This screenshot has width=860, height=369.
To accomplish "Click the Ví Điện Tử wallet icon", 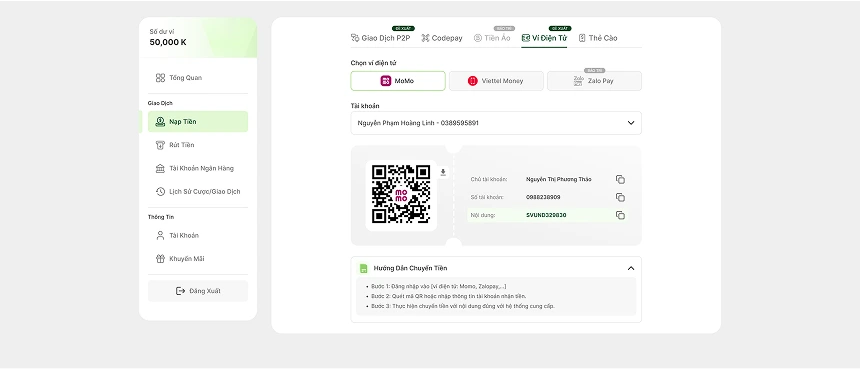I will [x=525, y=38].
